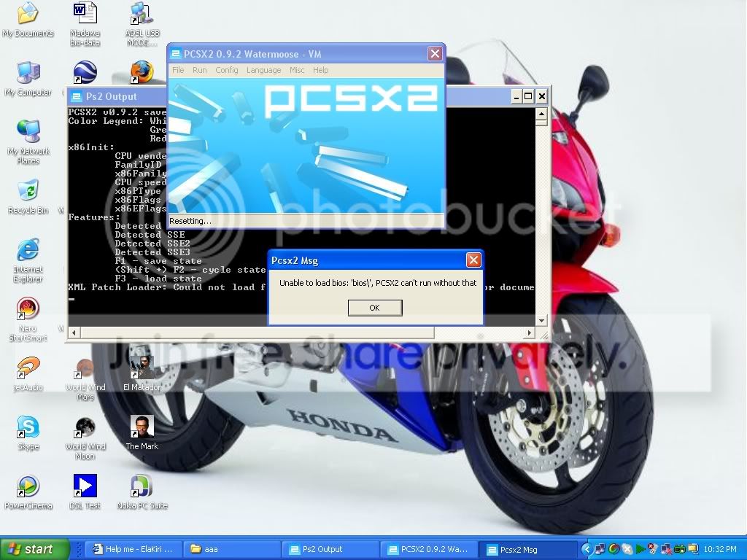Open the Help menu in PCSX2
747x560 pixels.
coord(321,70)
